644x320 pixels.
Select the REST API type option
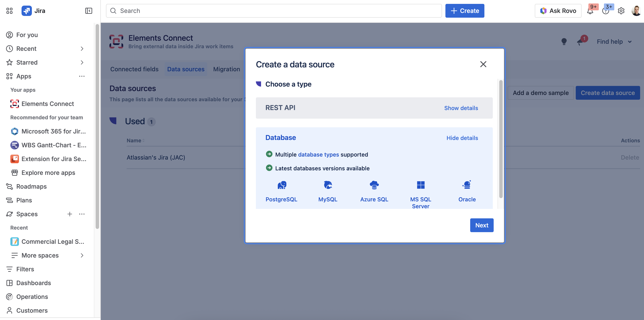point(374,108)
